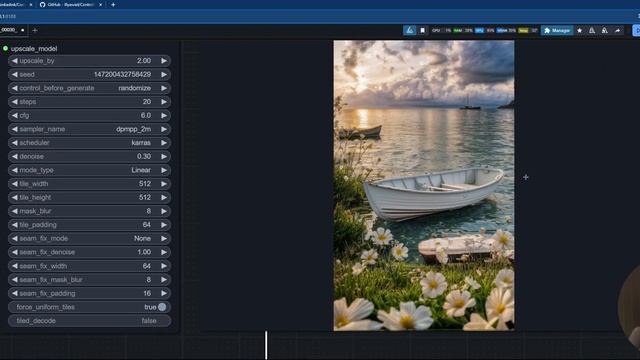Click the RAM usage monitor readout
Image resolution: width=640 pixels, height=360 pixels.
click(463, 30)
